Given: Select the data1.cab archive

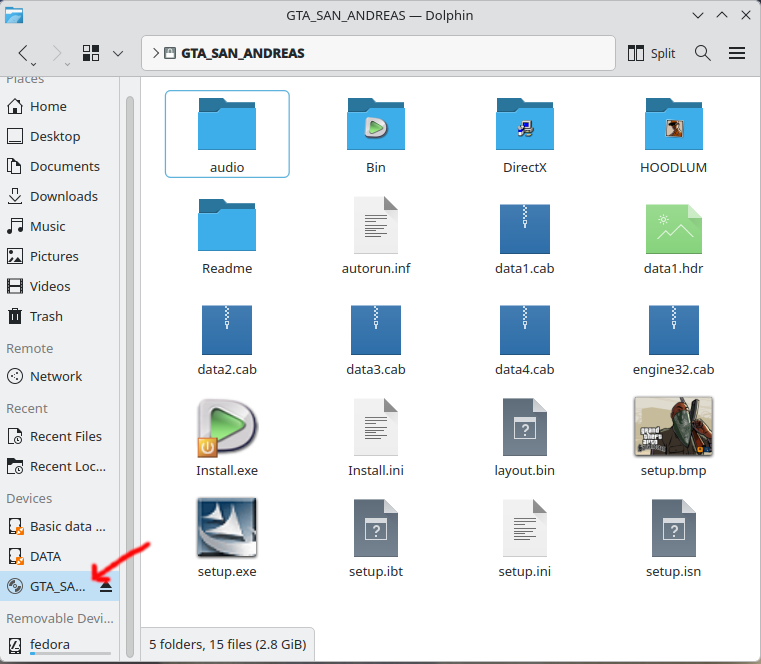Looking at the screenshot, I should 525,229.
